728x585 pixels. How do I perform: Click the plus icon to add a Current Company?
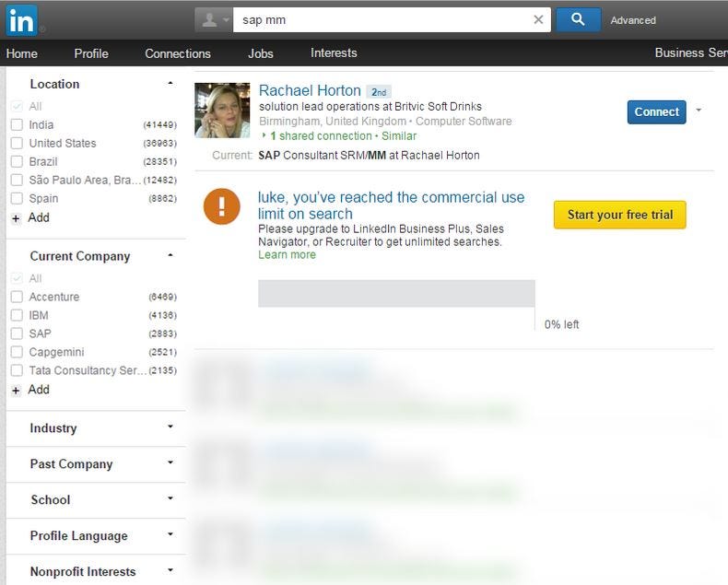tap(17, 391)
